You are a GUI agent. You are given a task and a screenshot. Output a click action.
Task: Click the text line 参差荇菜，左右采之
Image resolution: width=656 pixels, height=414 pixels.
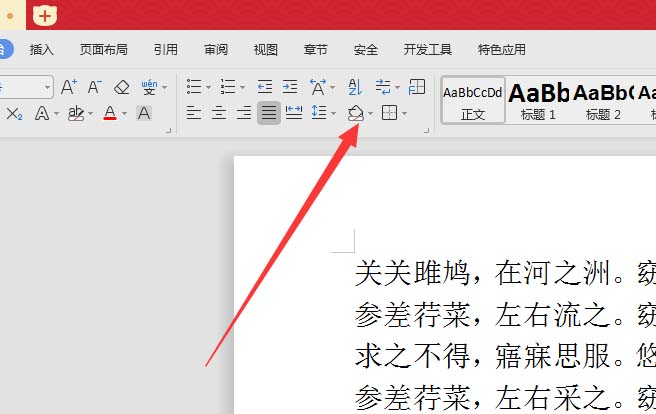tap(489, 397)
